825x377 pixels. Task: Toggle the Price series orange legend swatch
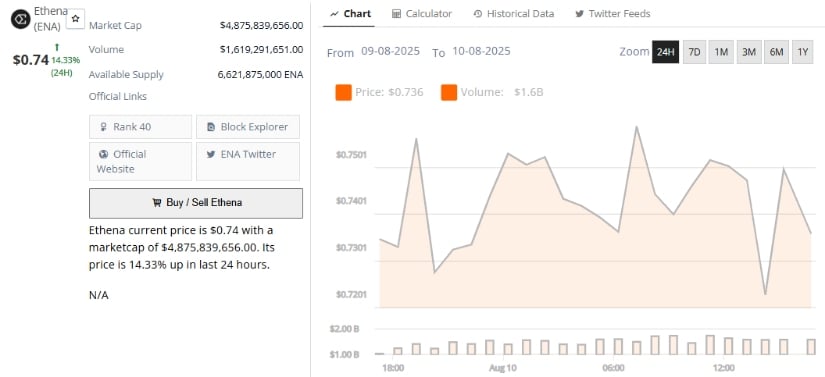tap(343, 93)
